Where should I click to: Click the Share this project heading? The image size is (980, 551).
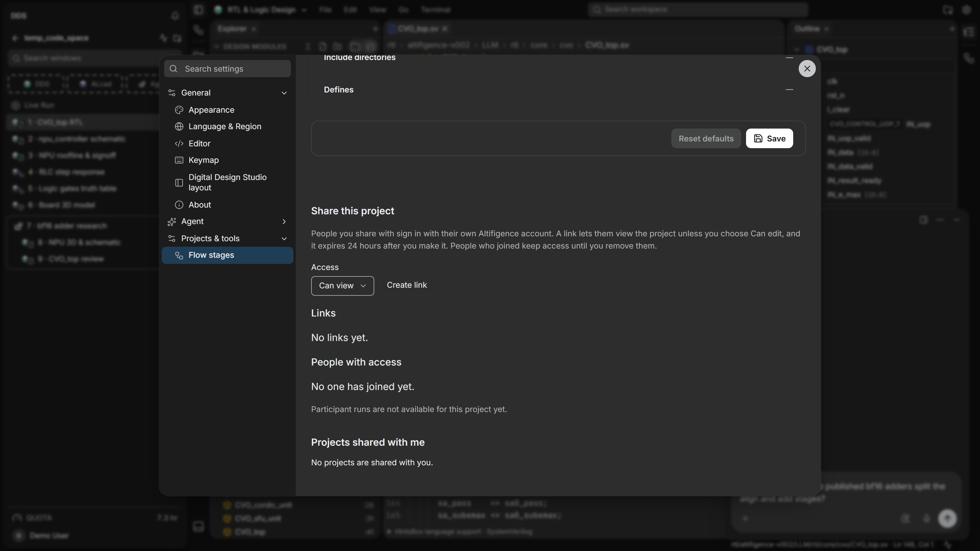[353, 211]
